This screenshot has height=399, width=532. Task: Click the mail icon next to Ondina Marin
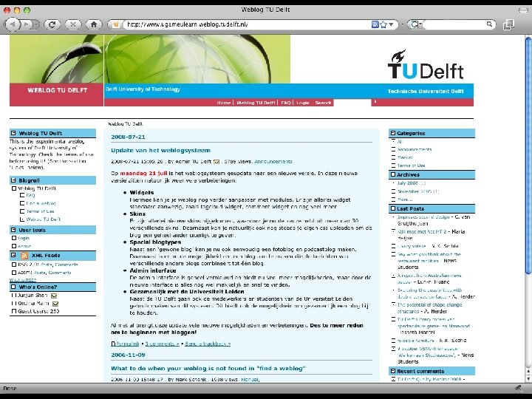55,304
